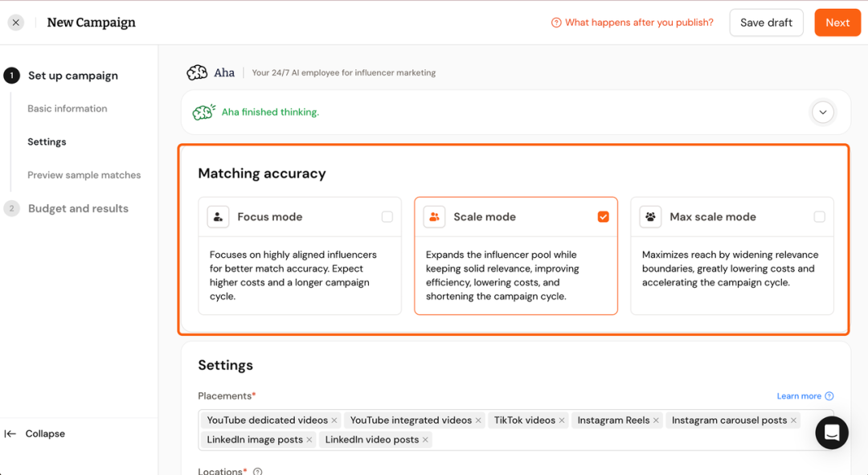Close the New Campaign dialog with X icon
The image size is (868, 475).
[16, 23]
